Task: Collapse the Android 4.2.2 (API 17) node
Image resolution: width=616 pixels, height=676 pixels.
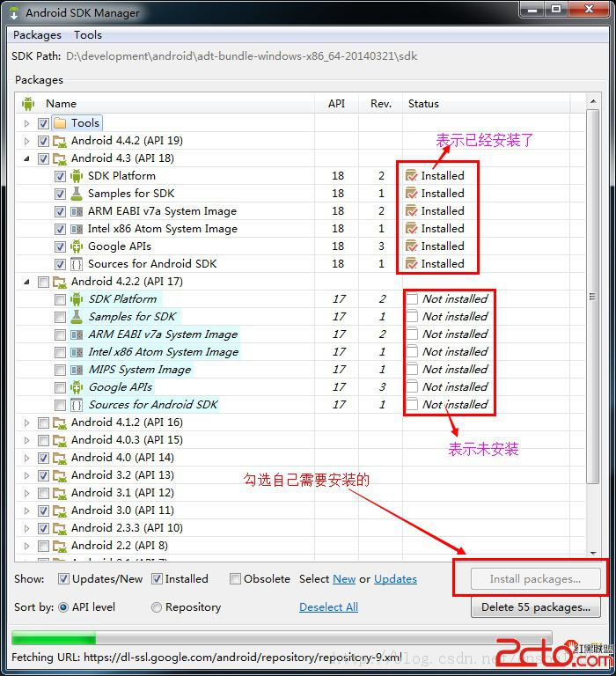Action: coord(26,282)
